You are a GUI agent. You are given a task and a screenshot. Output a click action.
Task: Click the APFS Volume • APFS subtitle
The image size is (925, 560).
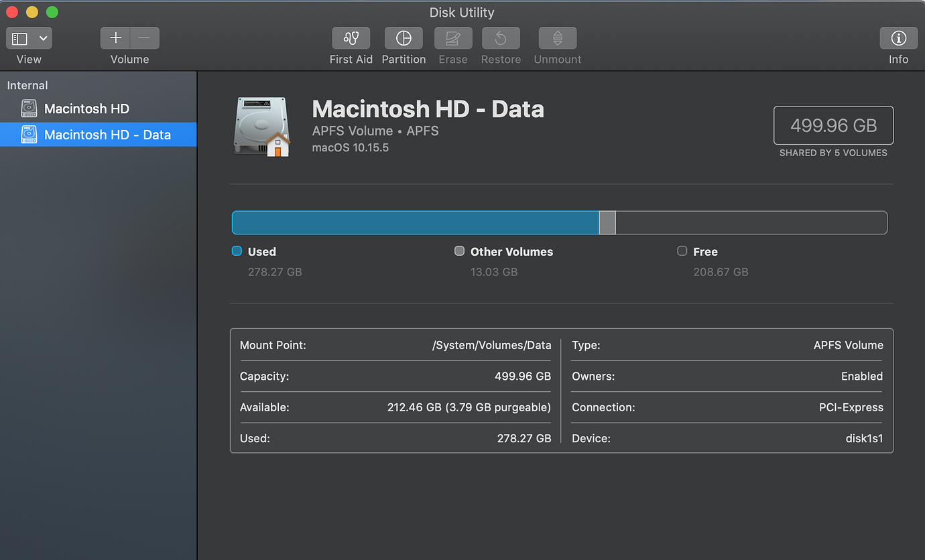click(375, 131)
